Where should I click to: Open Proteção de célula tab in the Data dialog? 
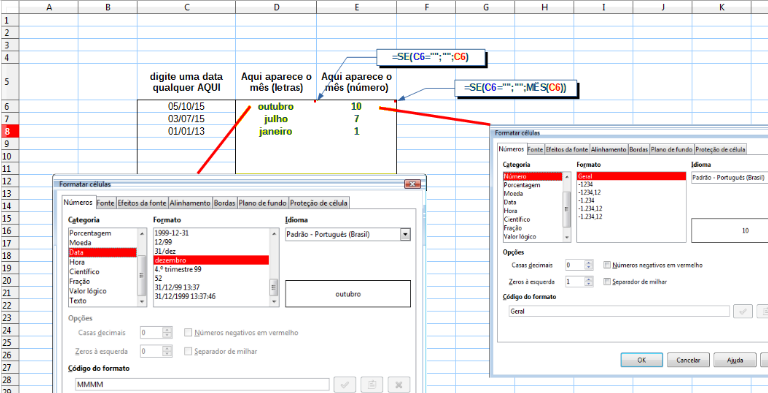point(319,202)
